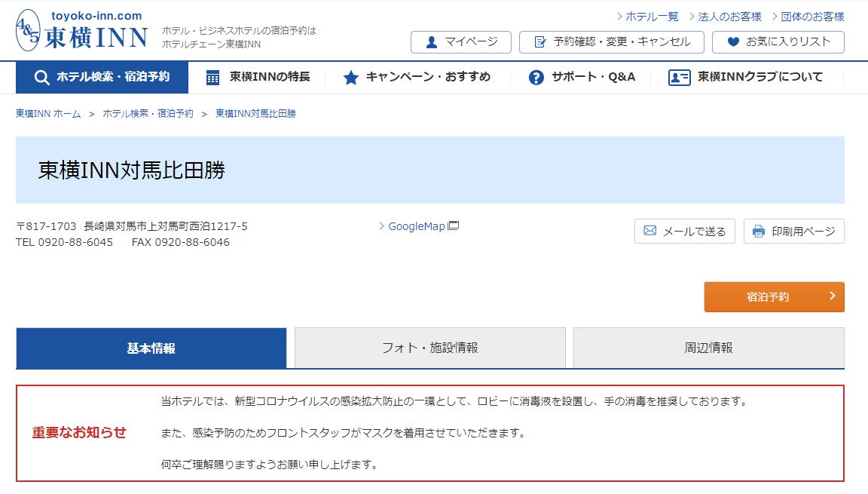This screenshot has height=494, width=868.
Task: Select キャンペーン・おすすめ menu
Action: point(417,78)
